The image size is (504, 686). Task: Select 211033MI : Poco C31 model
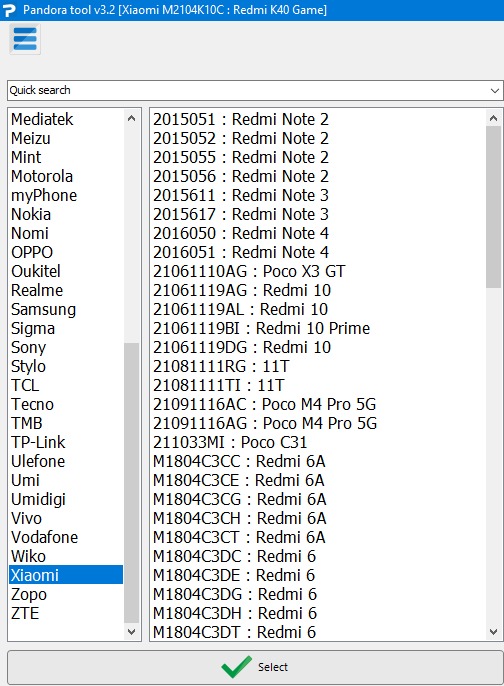click(x=230, y=442)
